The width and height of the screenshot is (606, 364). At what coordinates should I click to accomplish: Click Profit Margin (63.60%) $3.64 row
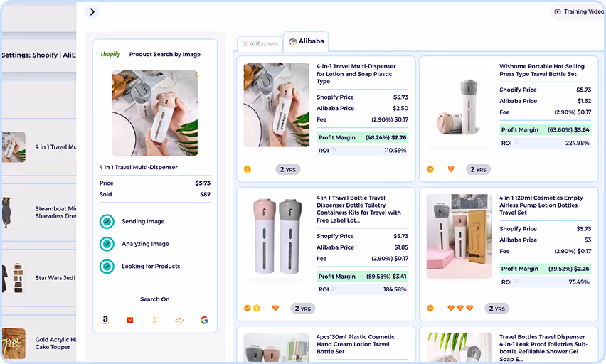(545, 130)
